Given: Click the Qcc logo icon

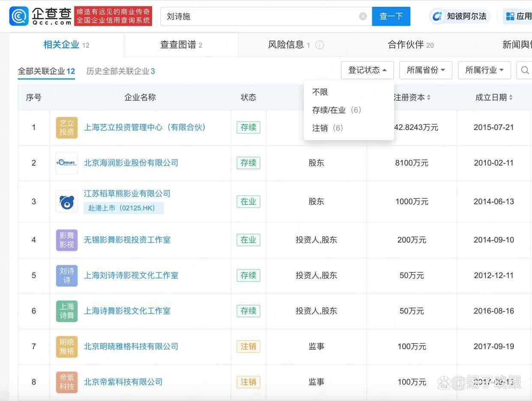Looking at the screenshot, I should [19, 16].
